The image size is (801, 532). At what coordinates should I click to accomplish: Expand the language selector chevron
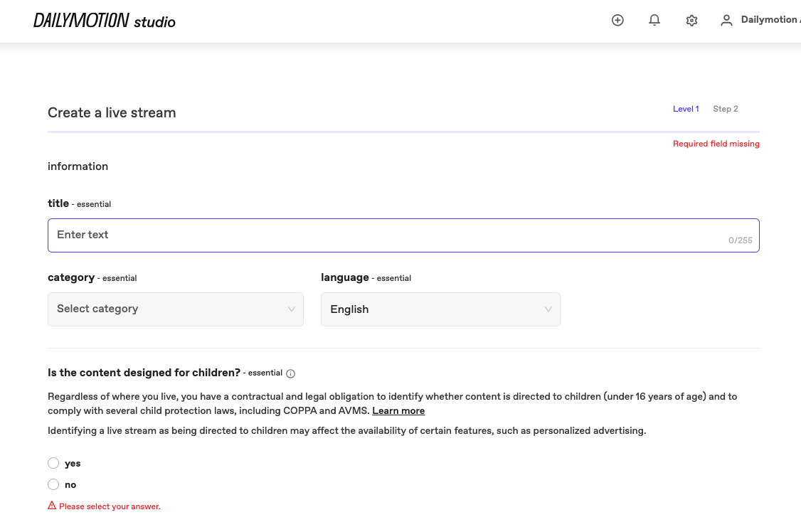548,309
